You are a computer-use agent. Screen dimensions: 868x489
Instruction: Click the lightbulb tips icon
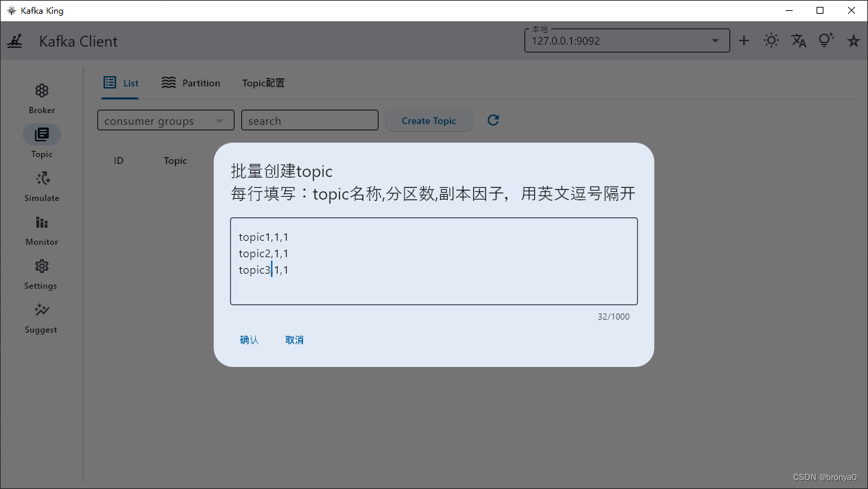[826, 40]
